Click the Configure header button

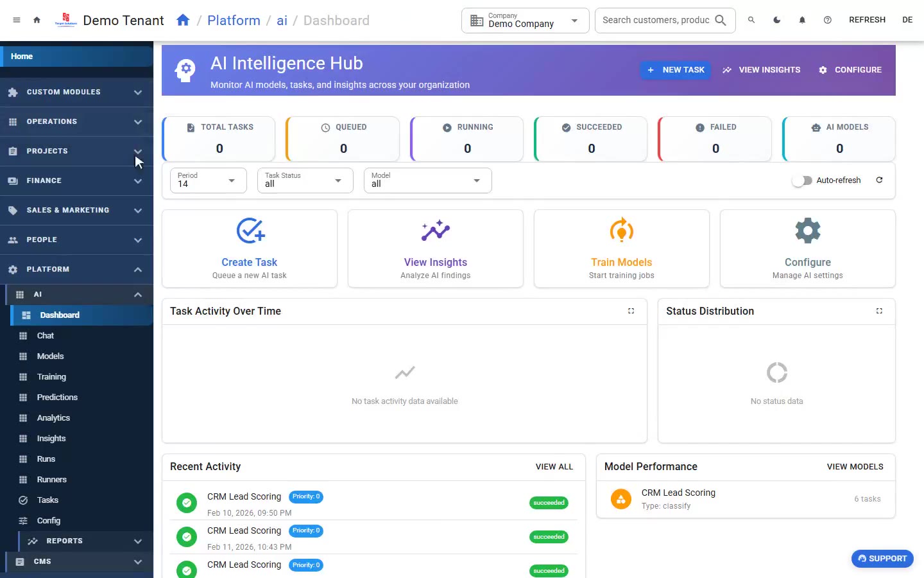850,70
